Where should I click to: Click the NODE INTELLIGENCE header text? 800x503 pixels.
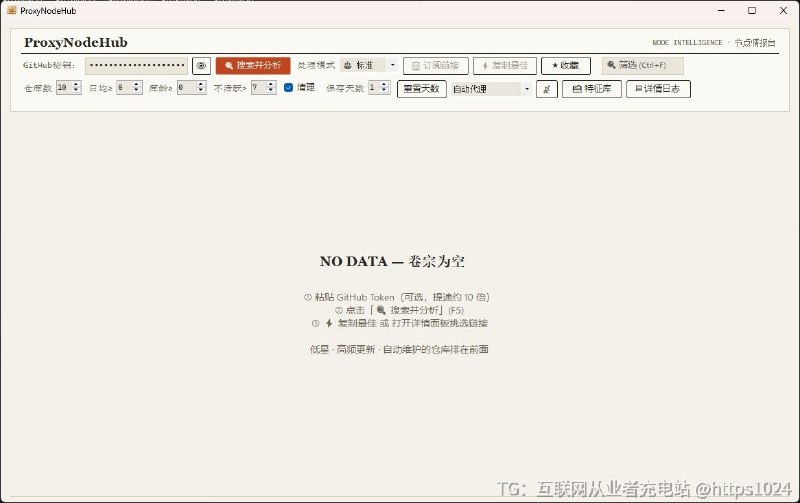coord(687,43)
